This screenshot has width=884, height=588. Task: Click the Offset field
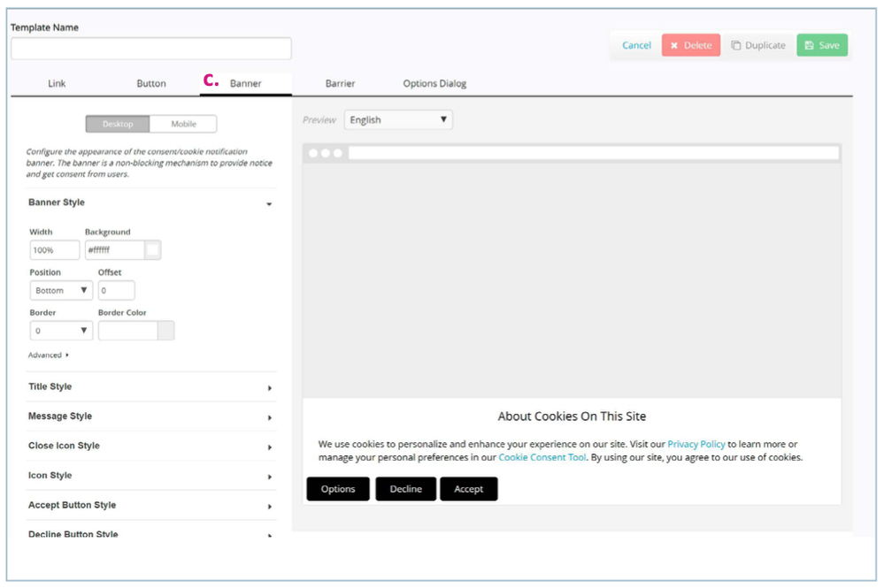[x=116, y=291]
